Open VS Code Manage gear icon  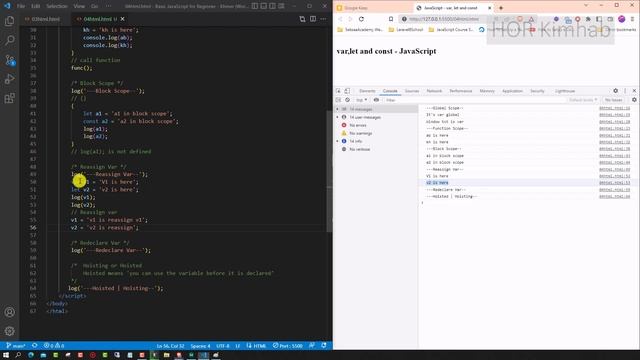coord(9,331)
